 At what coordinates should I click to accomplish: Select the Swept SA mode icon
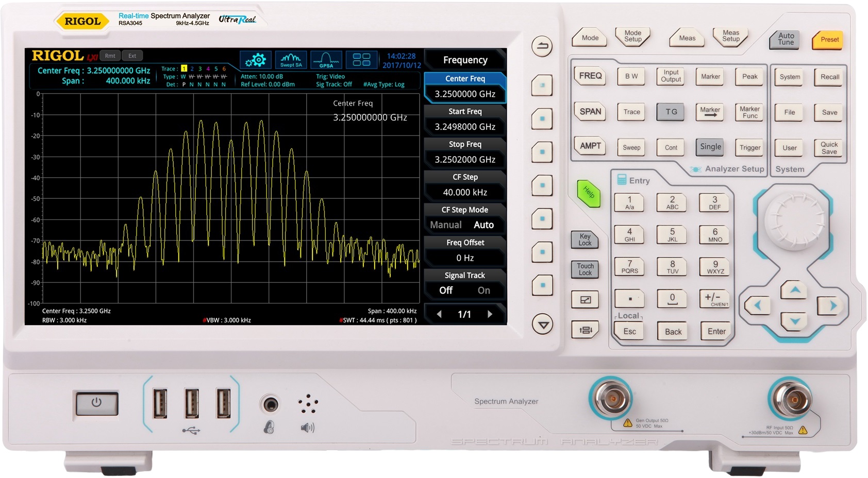point(291,60)
